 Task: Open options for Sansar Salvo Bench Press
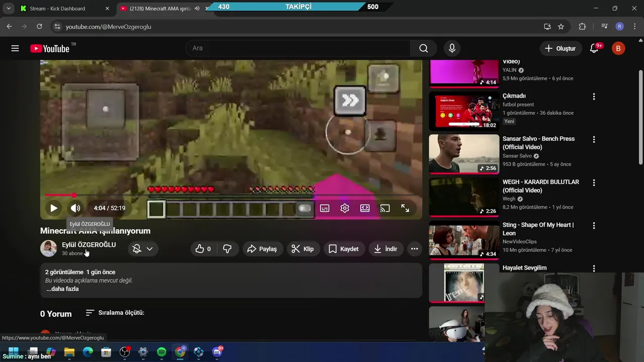[594, 139]
